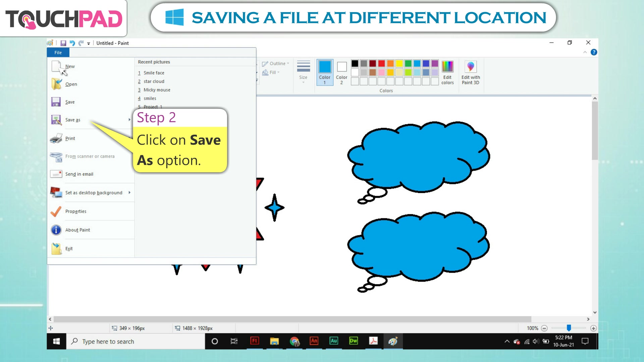Pick the purple color swatch
This screenshot has height=362, width=644.
435,63
